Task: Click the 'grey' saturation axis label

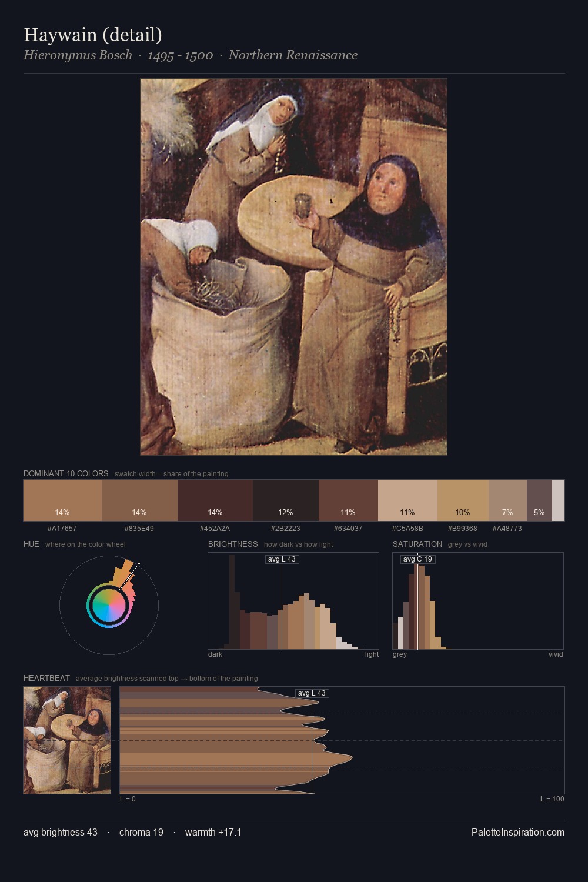Action: coord(400,654)
